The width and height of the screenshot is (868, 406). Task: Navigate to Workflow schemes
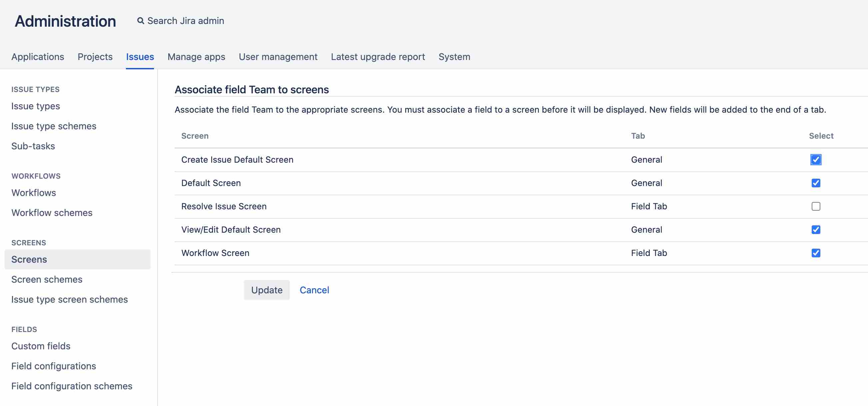coord(52,212)
